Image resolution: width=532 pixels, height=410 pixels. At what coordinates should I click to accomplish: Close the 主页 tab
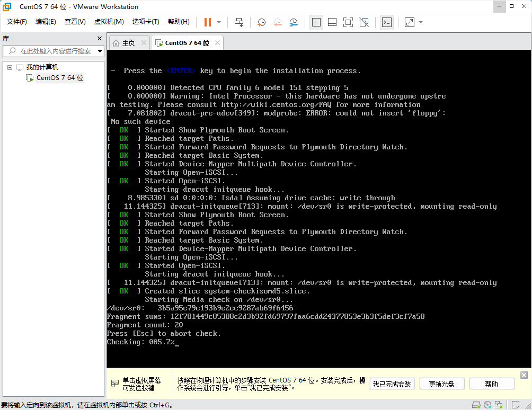(x=144, y=43)
